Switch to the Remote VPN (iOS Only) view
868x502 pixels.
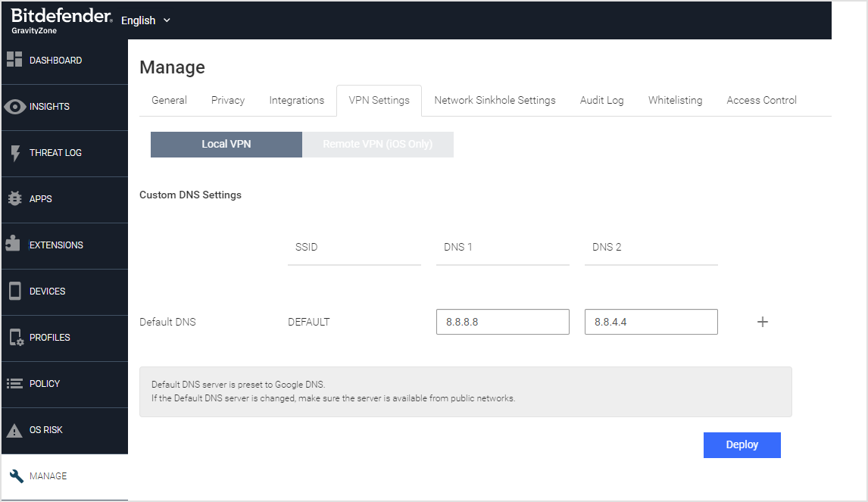(378, 144)
